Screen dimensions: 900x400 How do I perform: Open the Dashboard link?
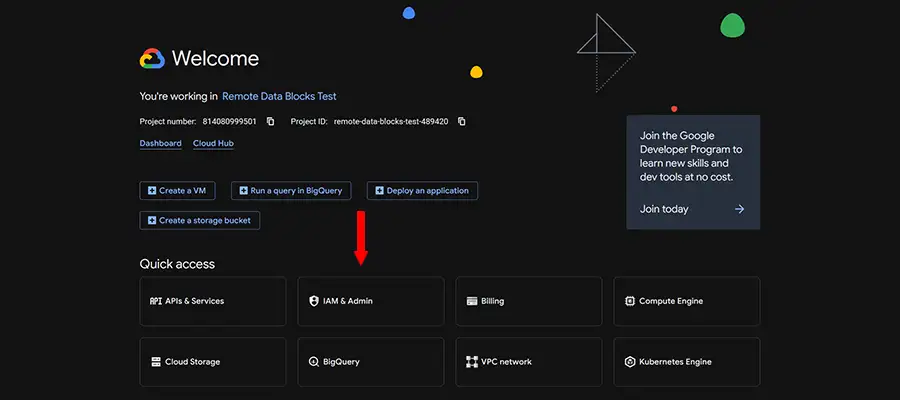tap(161, 143)
